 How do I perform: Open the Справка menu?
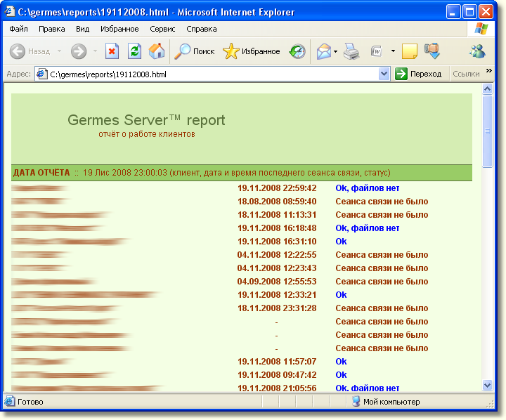pyautogui.click(x=202, y=29)
